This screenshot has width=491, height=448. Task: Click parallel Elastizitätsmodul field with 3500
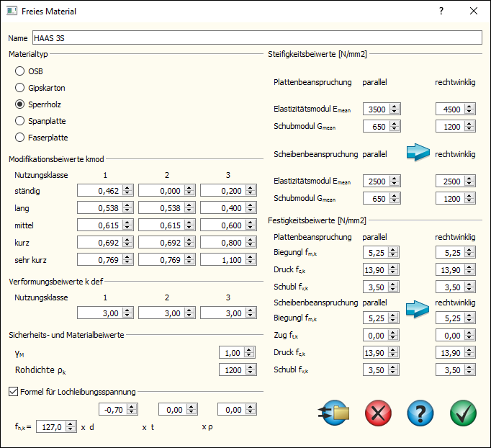376,109
